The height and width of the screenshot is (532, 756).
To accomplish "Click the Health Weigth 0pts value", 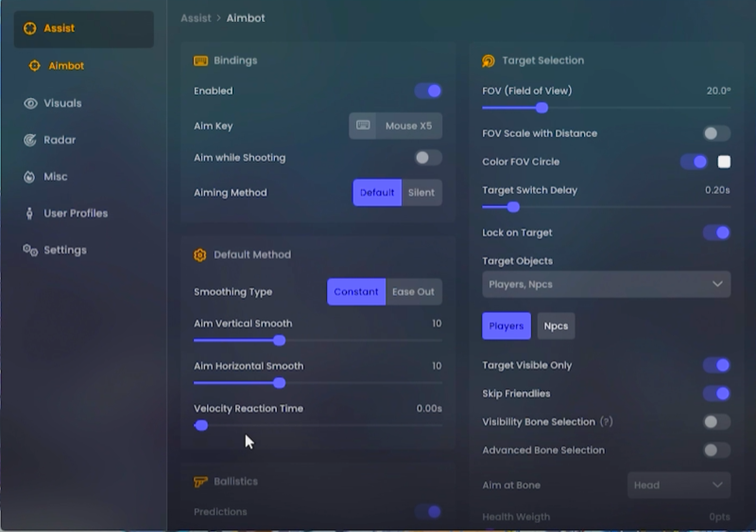I will pos(719,517).
